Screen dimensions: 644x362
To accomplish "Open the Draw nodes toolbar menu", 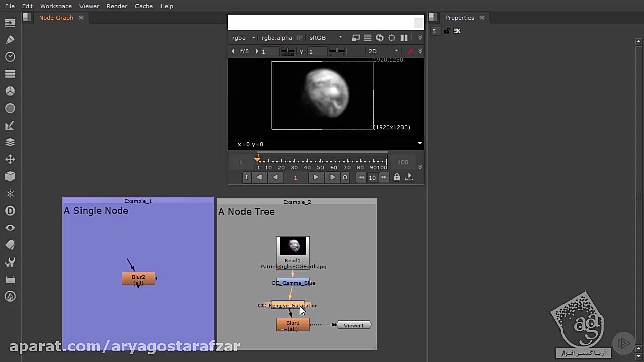I will click(x=10, y=40).
